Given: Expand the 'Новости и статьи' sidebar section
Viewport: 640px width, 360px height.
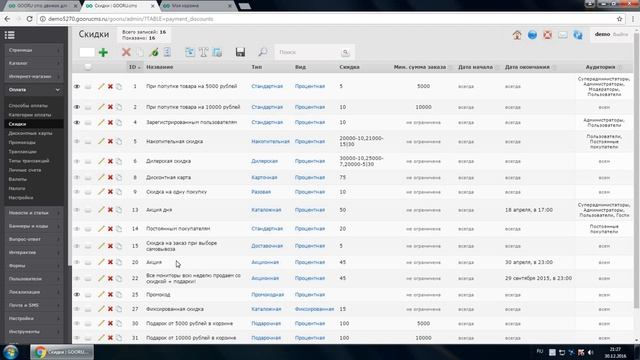Looking at the screenshot, I should (x=34, y=213).
